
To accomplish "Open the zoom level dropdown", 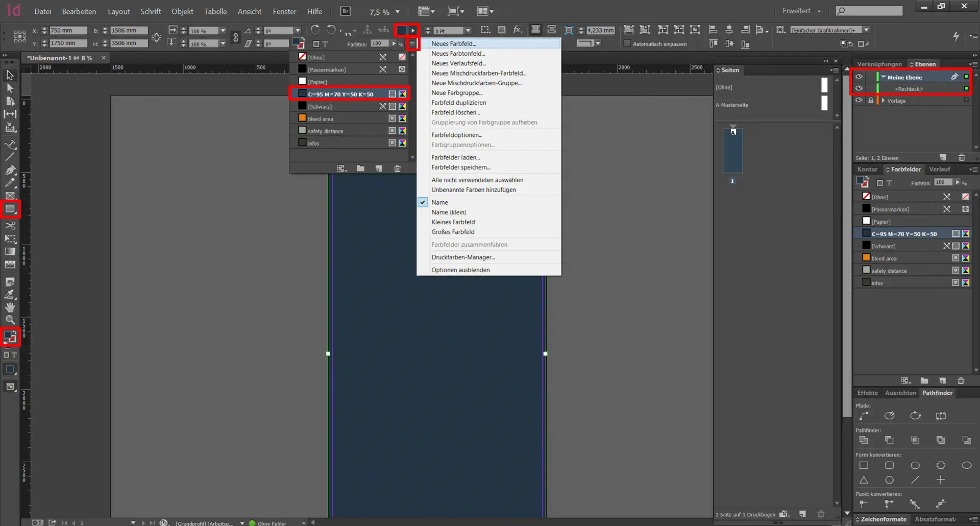I will pyautogui.click(x=398, y=12).
